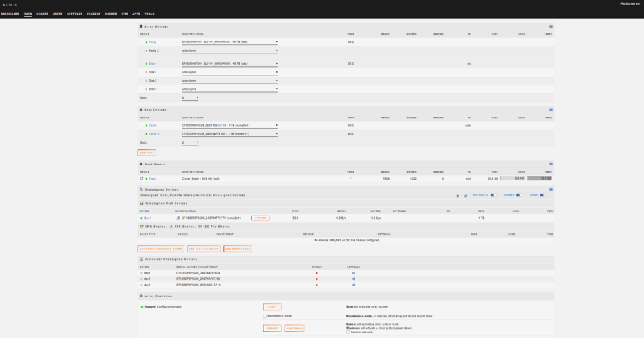
Task: Open Parity 2 unassigned dropdown
Action: pos(230,50)
